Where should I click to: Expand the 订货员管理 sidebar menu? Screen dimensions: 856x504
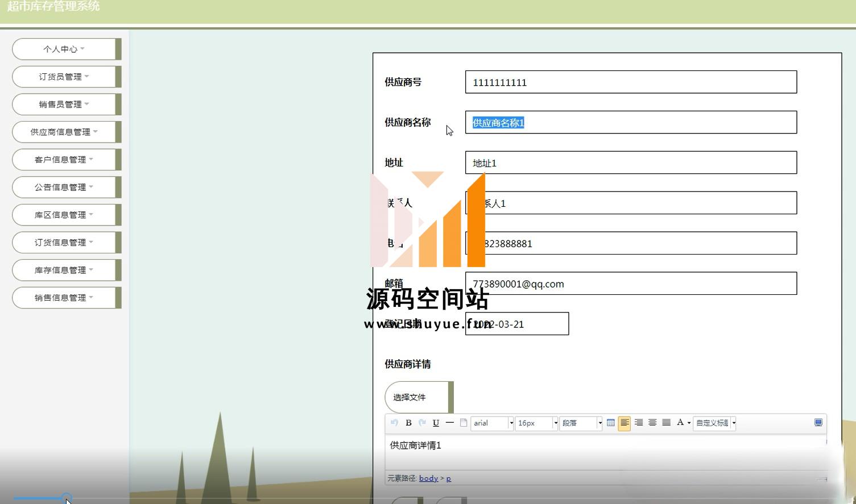tap(67, 77)
